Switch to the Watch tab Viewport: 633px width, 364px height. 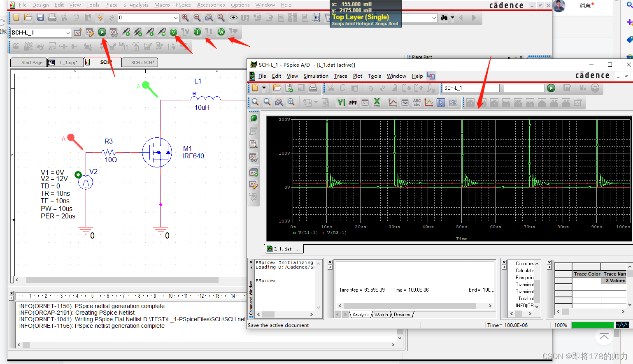coord(381,315)
